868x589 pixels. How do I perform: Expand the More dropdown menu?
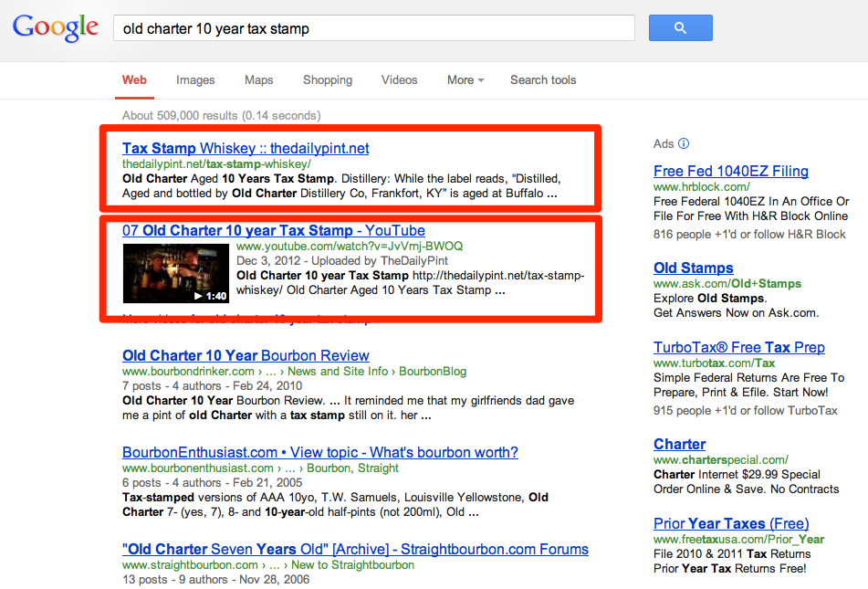(465, 79)
